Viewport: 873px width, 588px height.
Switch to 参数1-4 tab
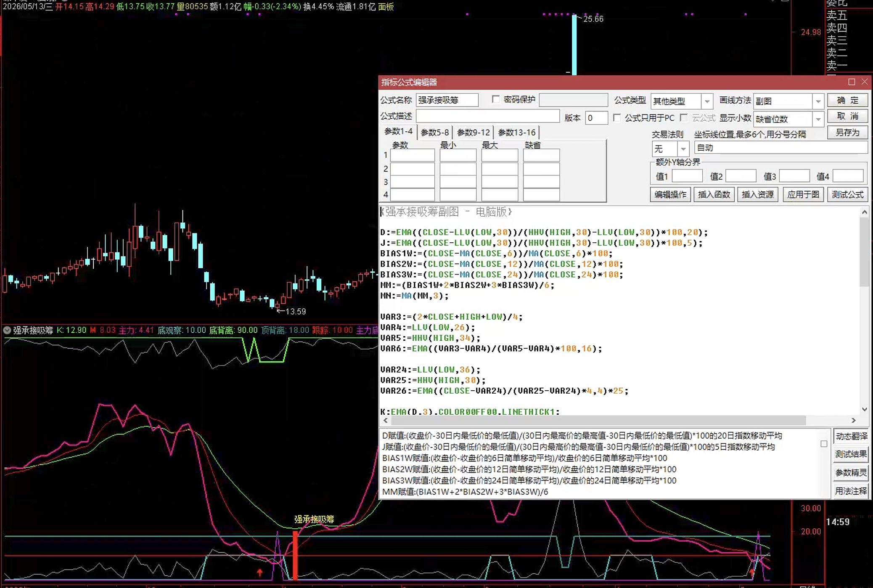398,132
